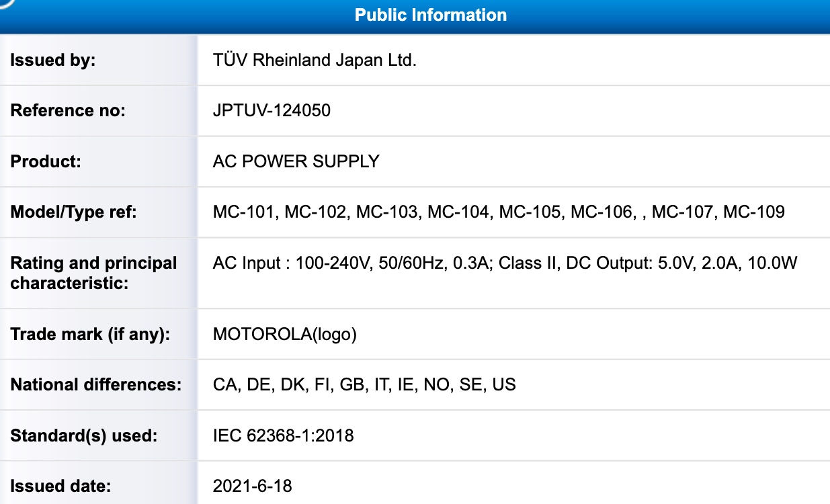Click TÜV Rheinland Japan Ltd. text

tap(315, 60)
